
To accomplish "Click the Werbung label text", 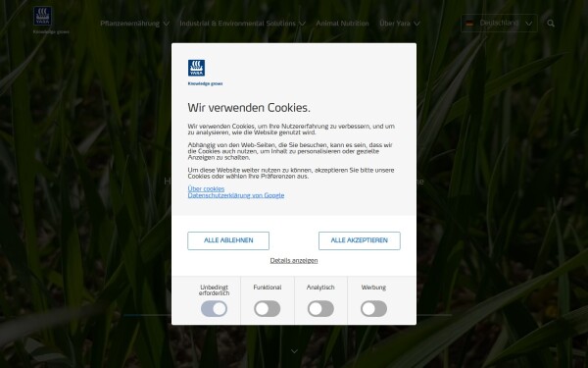I will [373, 288].
